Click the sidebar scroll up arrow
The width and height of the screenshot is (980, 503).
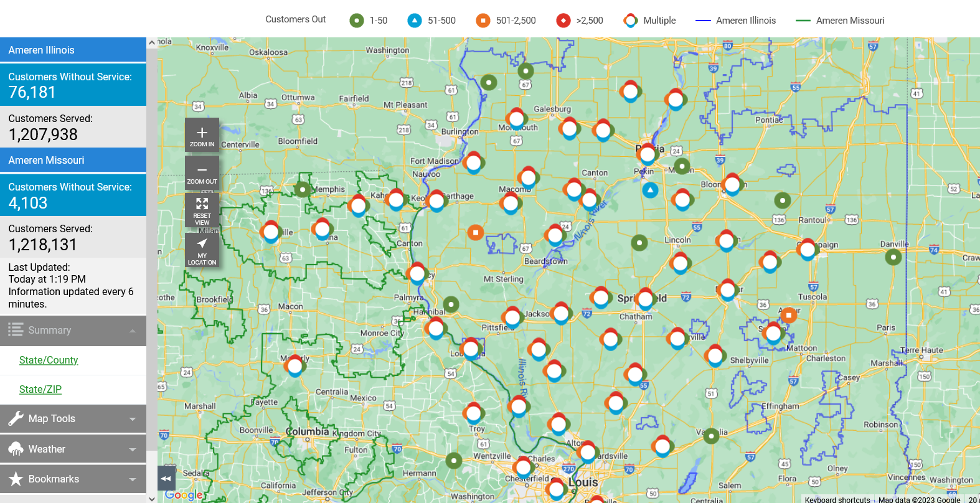point(152,43)
